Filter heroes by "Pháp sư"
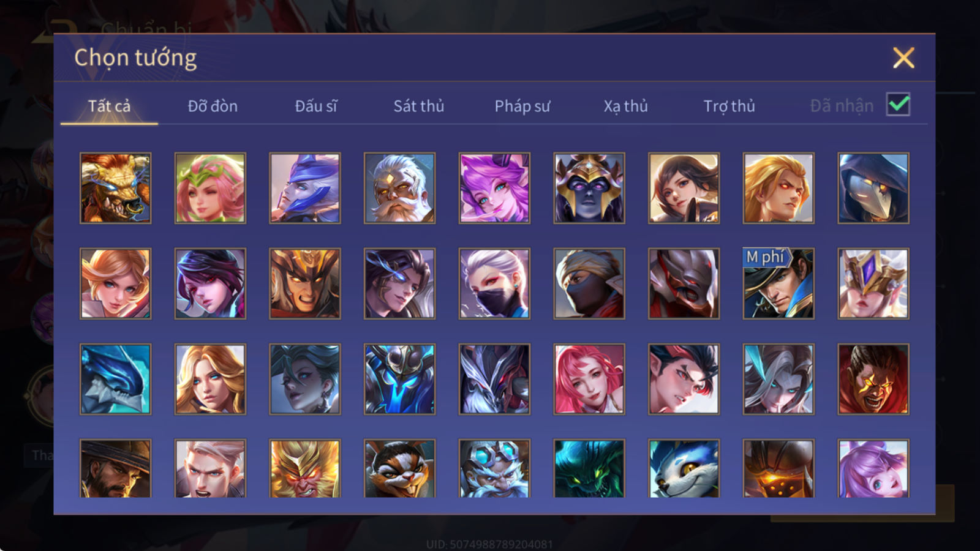Image resolution: width=980 pixels, height=551 pixels. click(x=522, y=106)
